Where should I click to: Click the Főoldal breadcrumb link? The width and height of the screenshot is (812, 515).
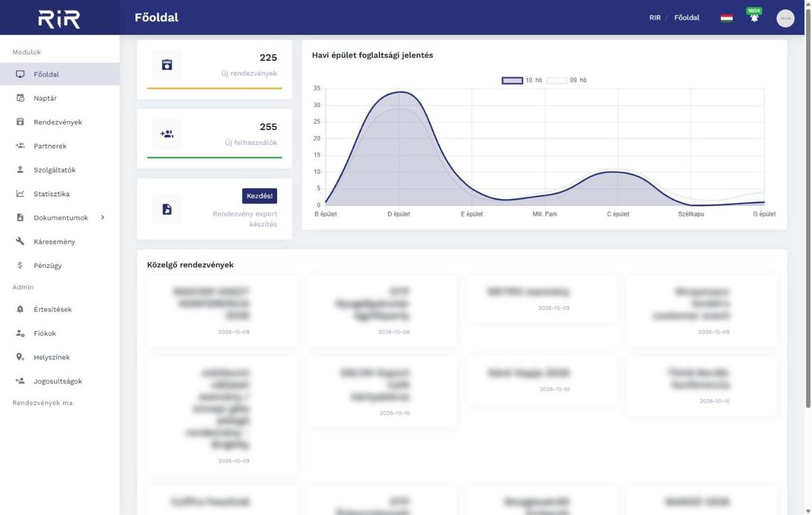pos(687,18)
